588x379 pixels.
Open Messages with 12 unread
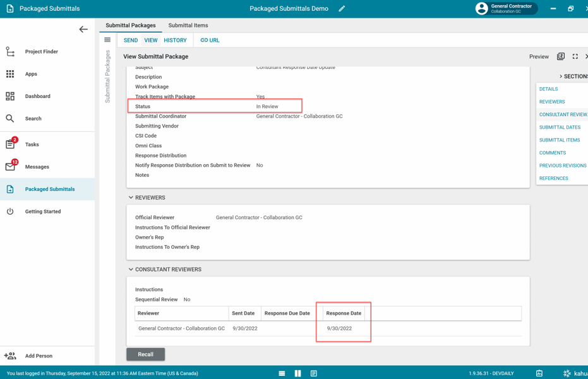(x=37, y=167)
